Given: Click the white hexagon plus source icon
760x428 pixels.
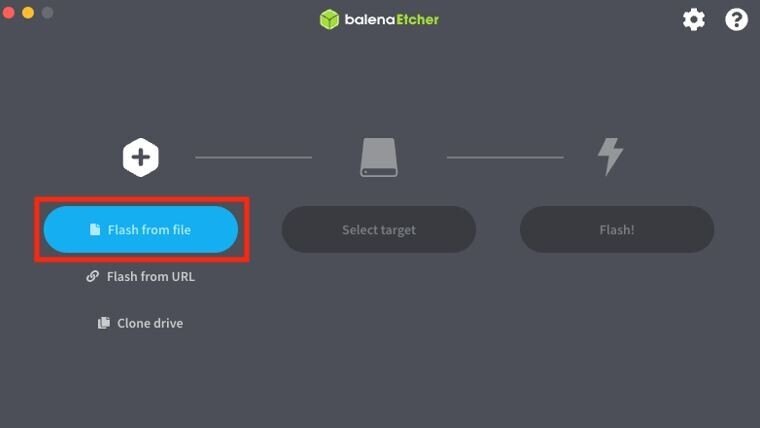Looking at the screenshot, I should point(141,157).
